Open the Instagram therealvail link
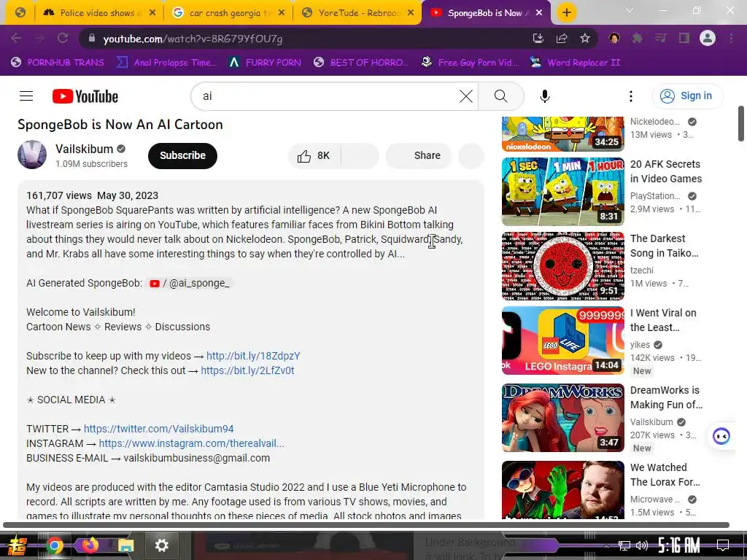The height and width of the screenshot is (560, 747). click(x=192, y=443)
